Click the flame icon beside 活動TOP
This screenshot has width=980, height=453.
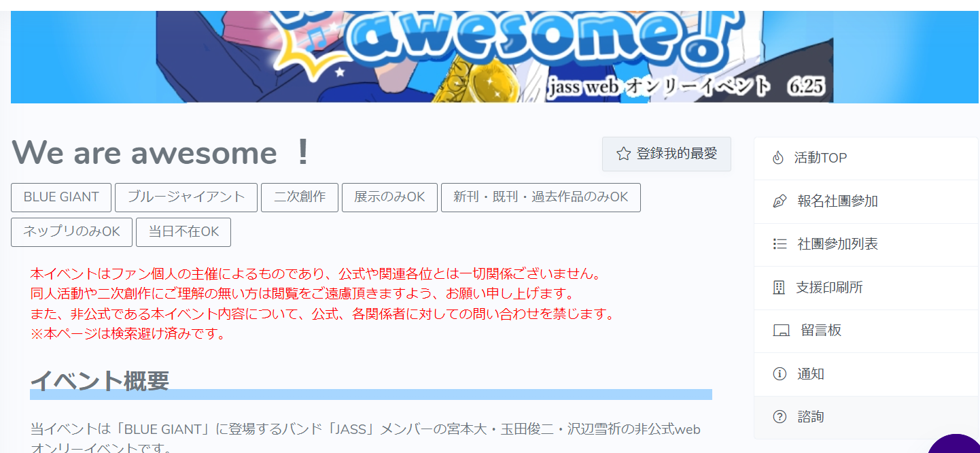[779, 158]
